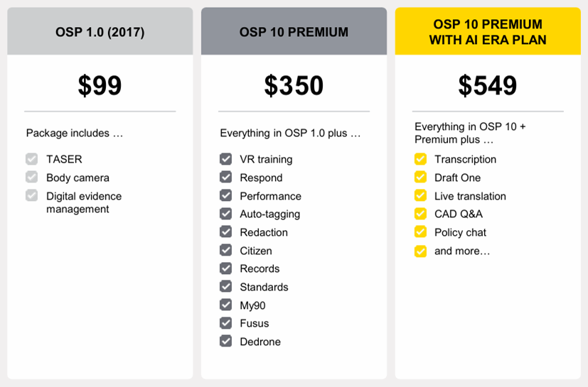Click the $99 price text
This screenshot has height=387, width=588.
click(100, 86)
